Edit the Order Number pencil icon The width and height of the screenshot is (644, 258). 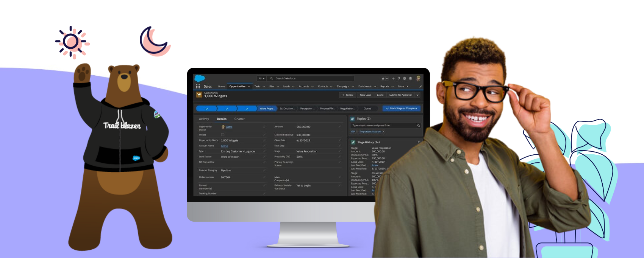pyautogui.click(x=264, y=177)
